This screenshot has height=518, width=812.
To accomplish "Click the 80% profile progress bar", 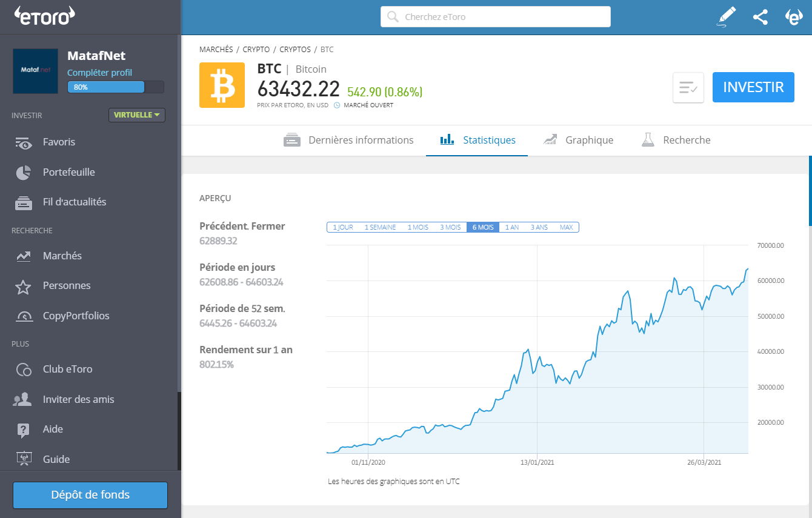I will 116,87.
